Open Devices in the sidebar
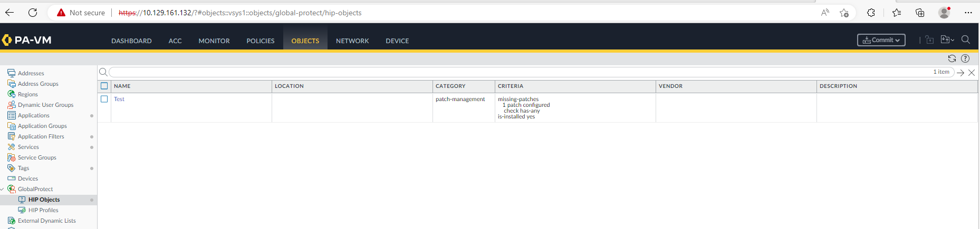 (x=27, y=178)
